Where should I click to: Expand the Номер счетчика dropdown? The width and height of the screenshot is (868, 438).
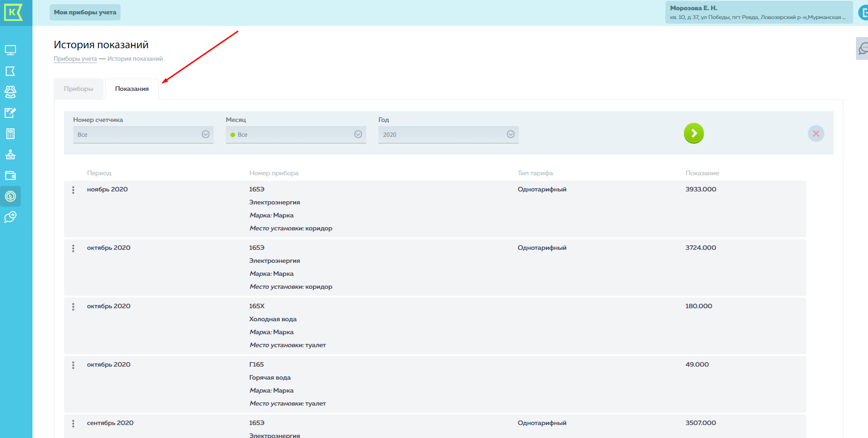[143, 134]
